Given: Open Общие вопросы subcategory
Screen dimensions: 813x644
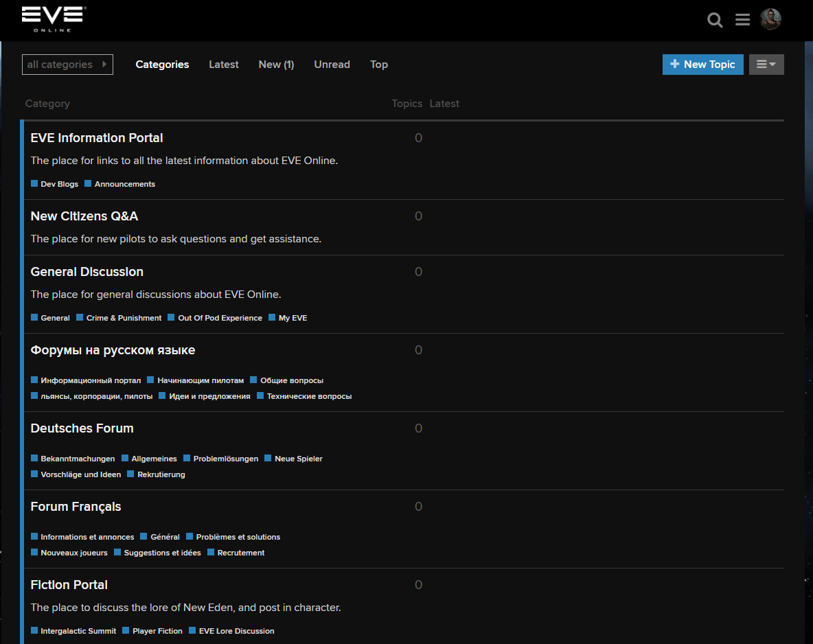Looking at the screenshot, I should click(x=287, y=380).
